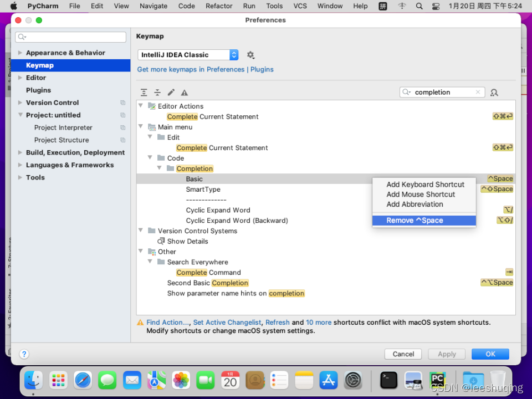
Task: Select Second Basic Completion action
Action: point(208,283)
